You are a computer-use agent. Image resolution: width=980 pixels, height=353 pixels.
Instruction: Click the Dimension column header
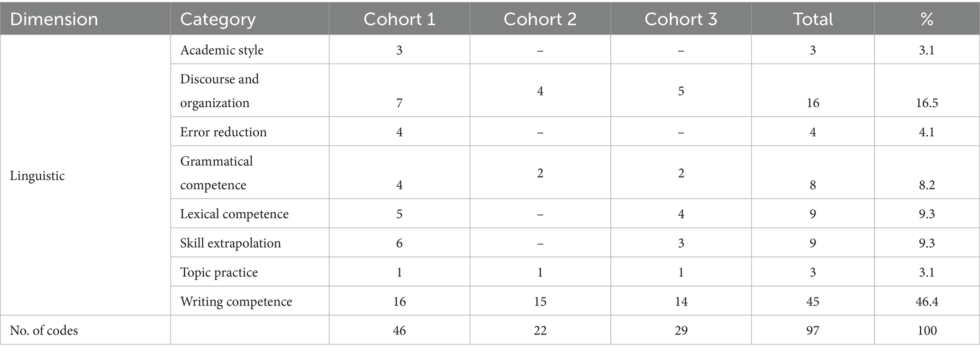pos(54,19)
